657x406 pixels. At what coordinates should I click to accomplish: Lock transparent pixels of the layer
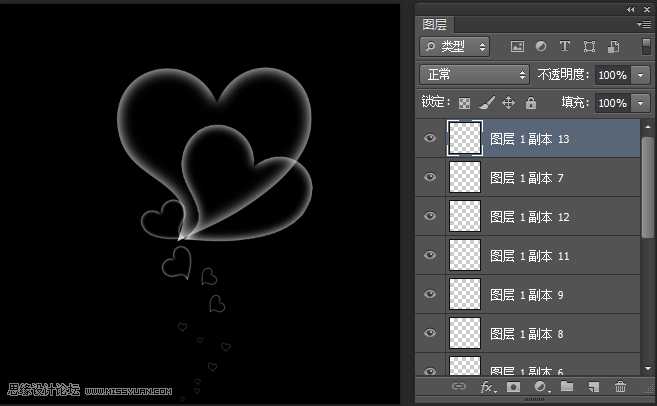coord(464,103)
